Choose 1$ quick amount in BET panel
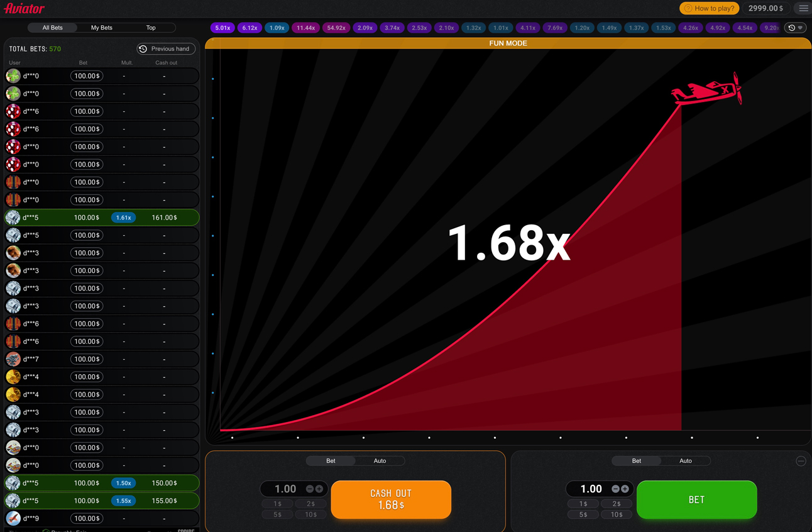Image resolution: width=812 pixels, height=532 pixels. [583, 504]
